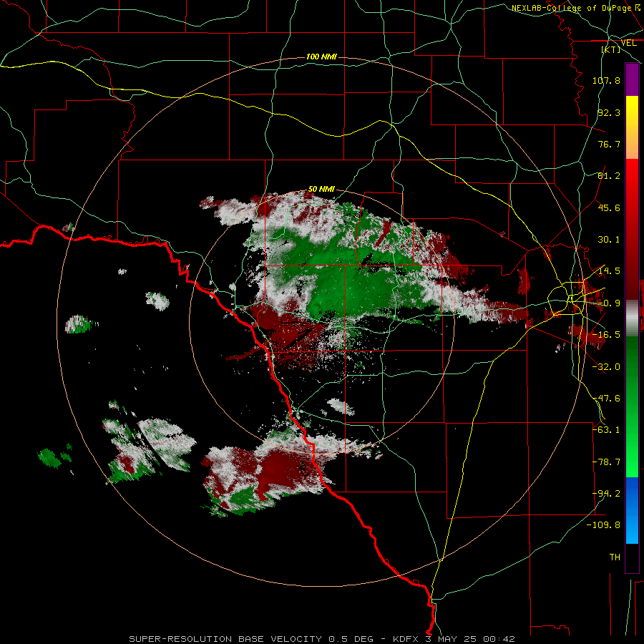Click the gray zero-velocity segment of the color bar
Image resolution: width=644 pixels, height=644 pixels.
[632, 318]
